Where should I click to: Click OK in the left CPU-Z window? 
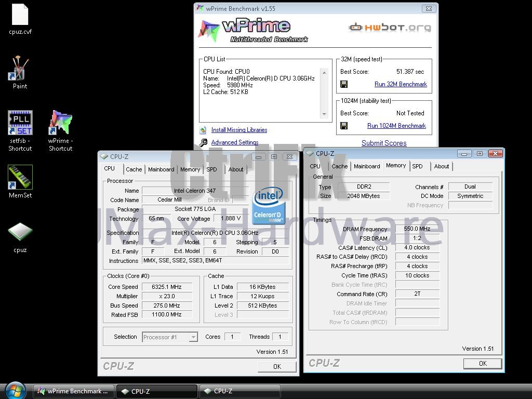pos(277,366)
